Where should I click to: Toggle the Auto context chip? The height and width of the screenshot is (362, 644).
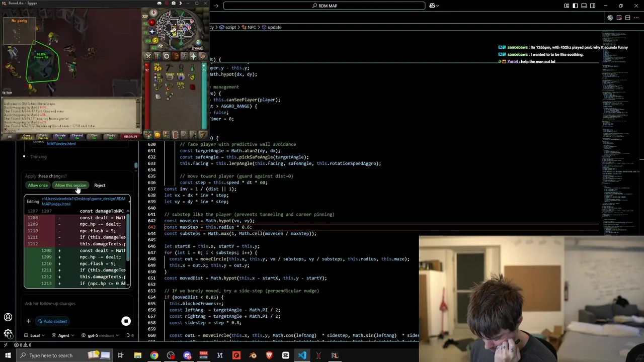(52, 321)
